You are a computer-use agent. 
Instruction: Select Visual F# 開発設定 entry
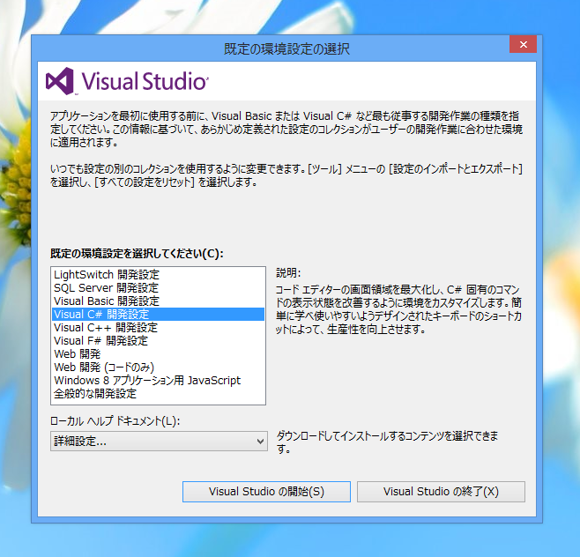[158, 341]
